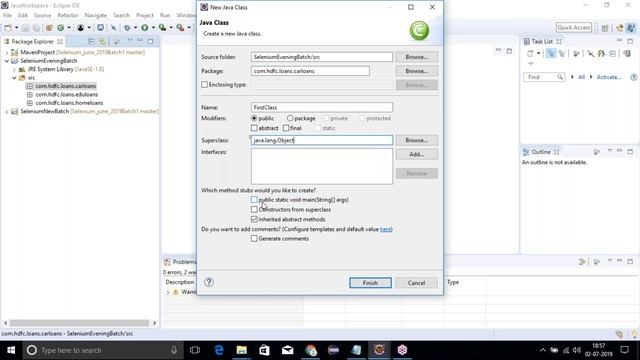
Task: Open the Edit menu
Action: 23,15
